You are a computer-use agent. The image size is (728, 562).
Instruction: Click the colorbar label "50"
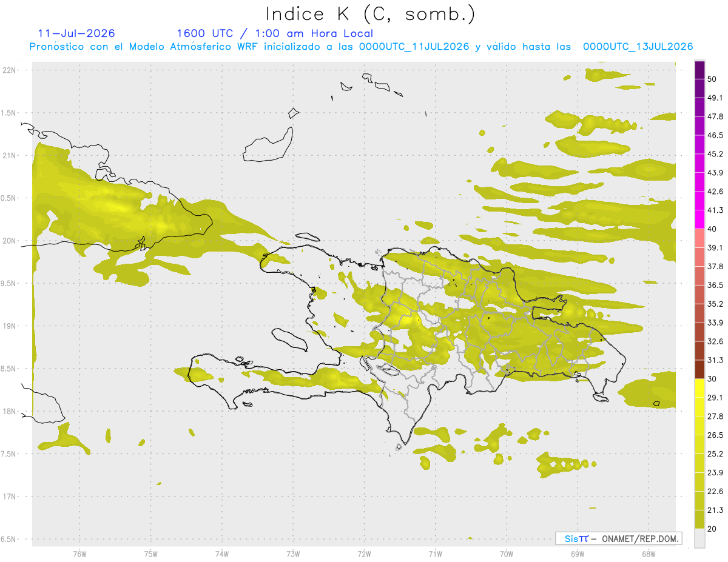point(713,79)
